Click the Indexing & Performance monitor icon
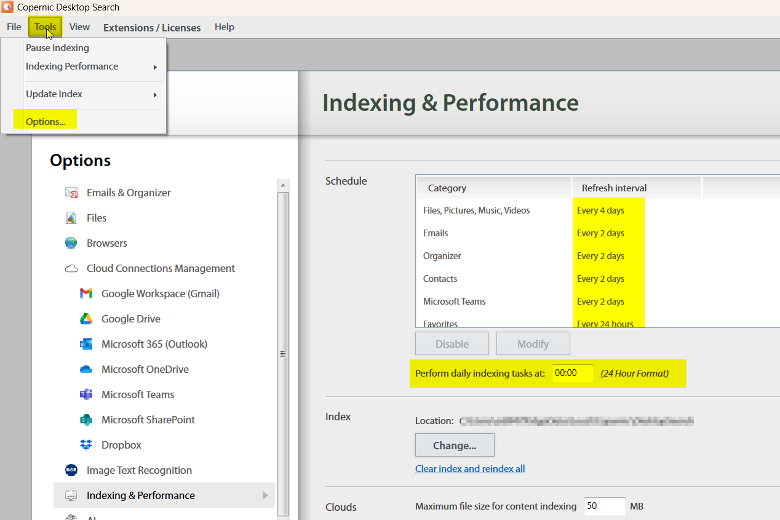The height and width of the screenshot is (520, 780). (71, 495)
